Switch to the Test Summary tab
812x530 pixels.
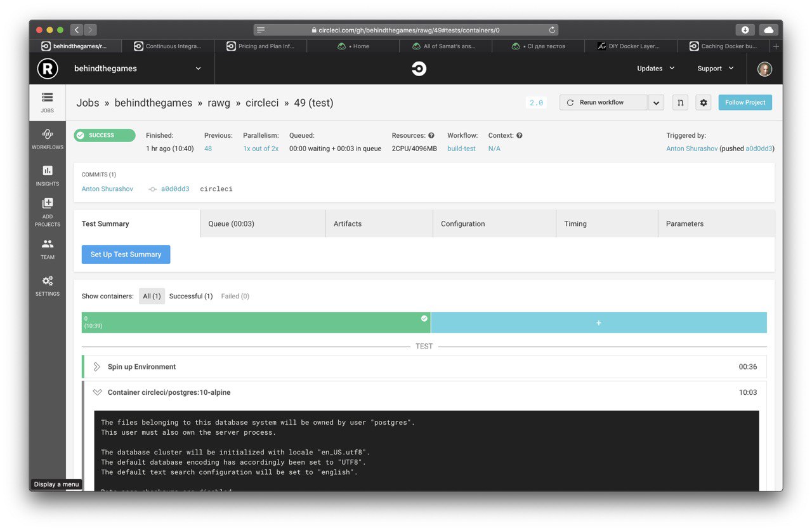(137, 223)
